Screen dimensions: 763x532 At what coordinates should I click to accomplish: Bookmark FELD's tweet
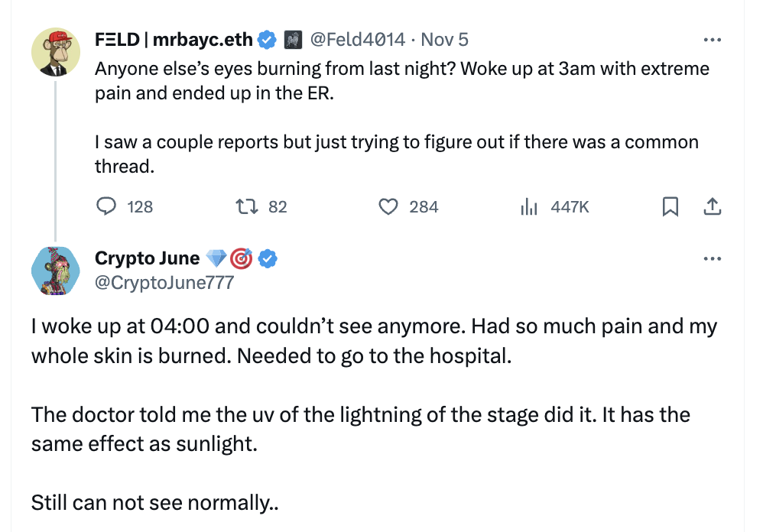(x=670, y=206)
